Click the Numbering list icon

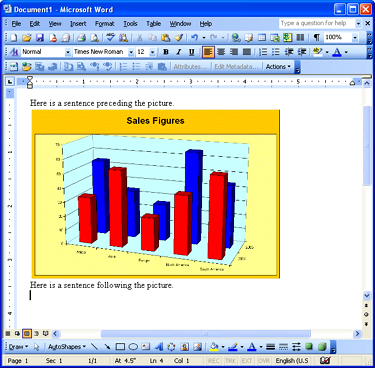(x=263, y=52)
